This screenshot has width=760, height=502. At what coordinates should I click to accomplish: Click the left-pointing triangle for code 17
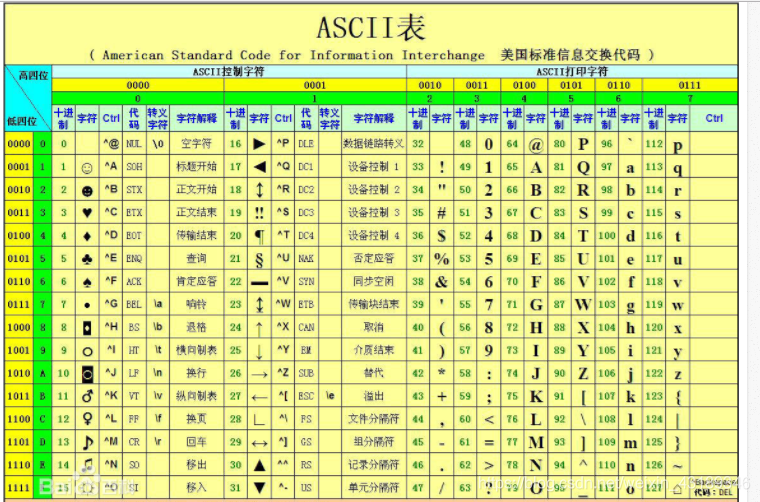point(259,167)
